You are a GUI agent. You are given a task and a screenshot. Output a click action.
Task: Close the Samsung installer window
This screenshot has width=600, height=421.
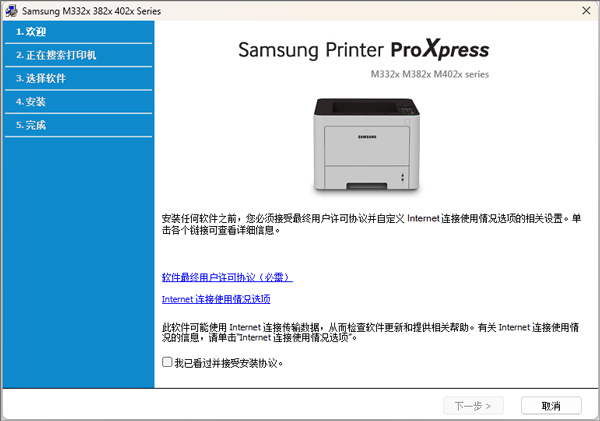[x=586, y=11]
